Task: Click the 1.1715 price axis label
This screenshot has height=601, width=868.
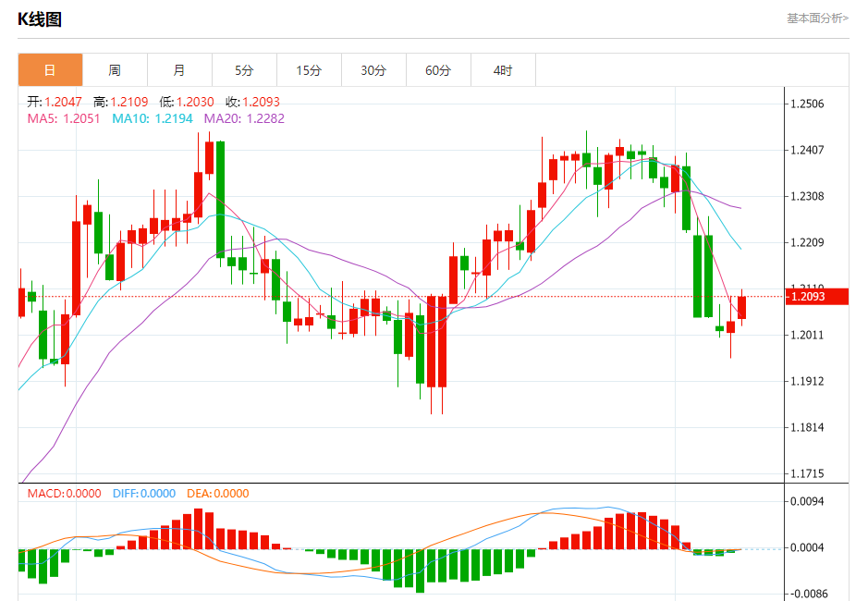Action: click(x=807, y=473)
